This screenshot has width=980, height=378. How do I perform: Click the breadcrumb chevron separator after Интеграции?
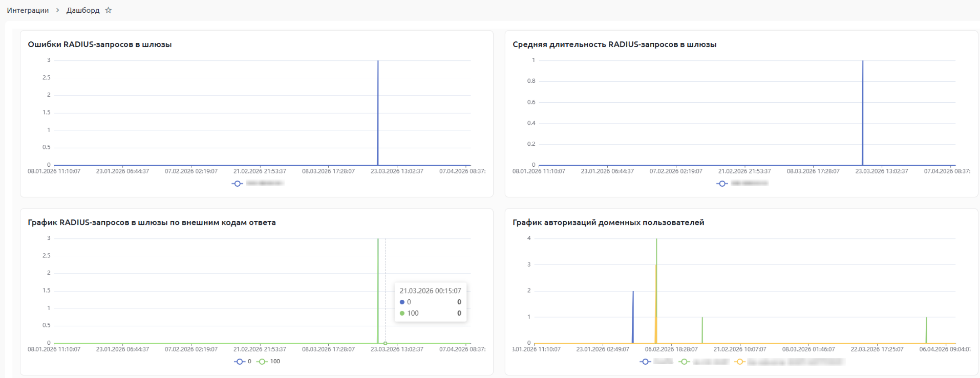57,10
